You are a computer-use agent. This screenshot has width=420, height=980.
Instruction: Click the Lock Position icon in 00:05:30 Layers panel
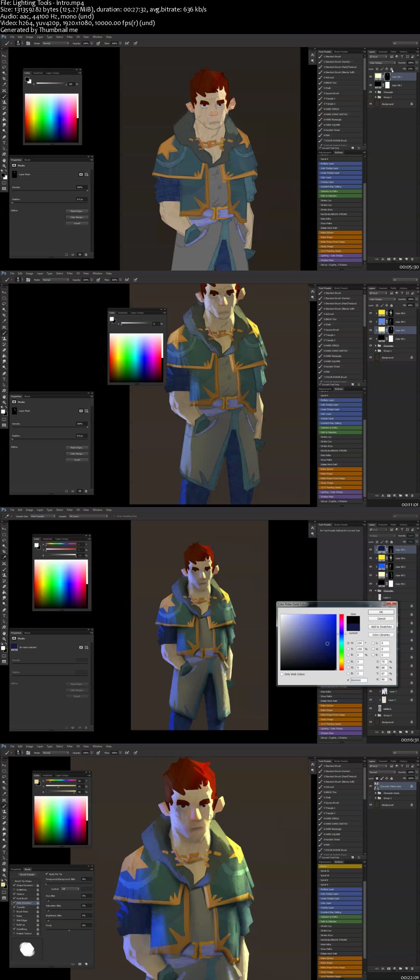coord(386,69)
